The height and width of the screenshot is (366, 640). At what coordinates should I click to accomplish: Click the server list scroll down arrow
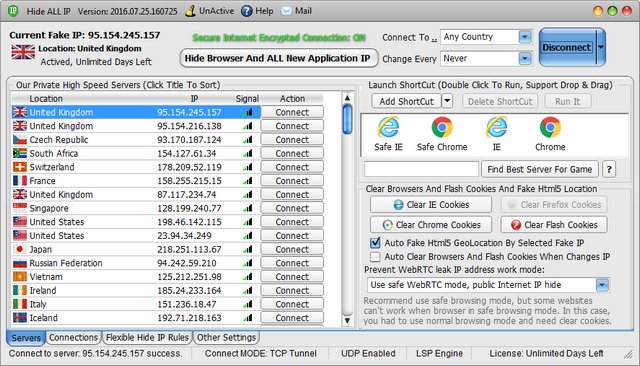[x=347, y=321]
